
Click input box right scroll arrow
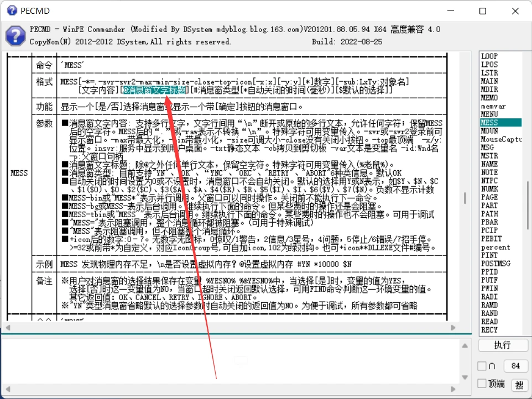tap(453, 389)
